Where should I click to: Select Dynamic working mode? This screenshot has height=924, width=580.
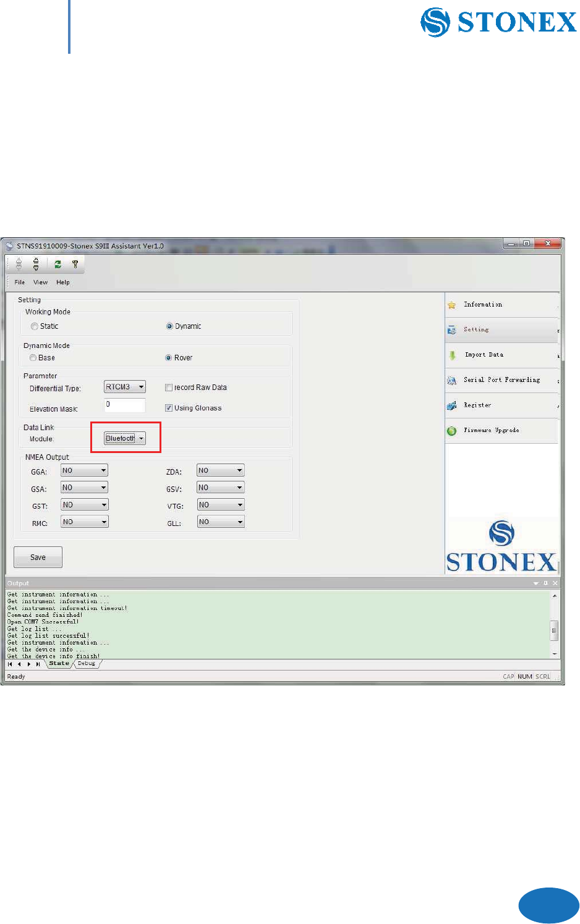tap(169, 326)
